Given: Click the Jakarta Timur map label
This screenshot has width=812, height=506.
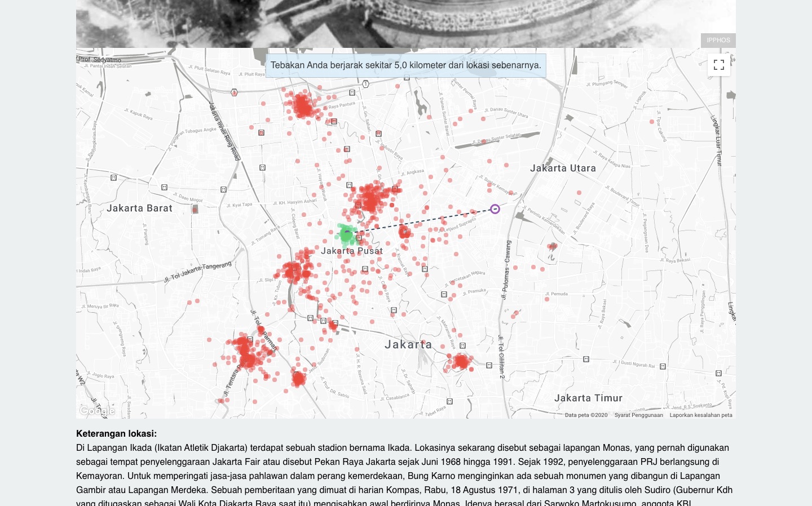Looking at the screenshot, I should point(588,398).
